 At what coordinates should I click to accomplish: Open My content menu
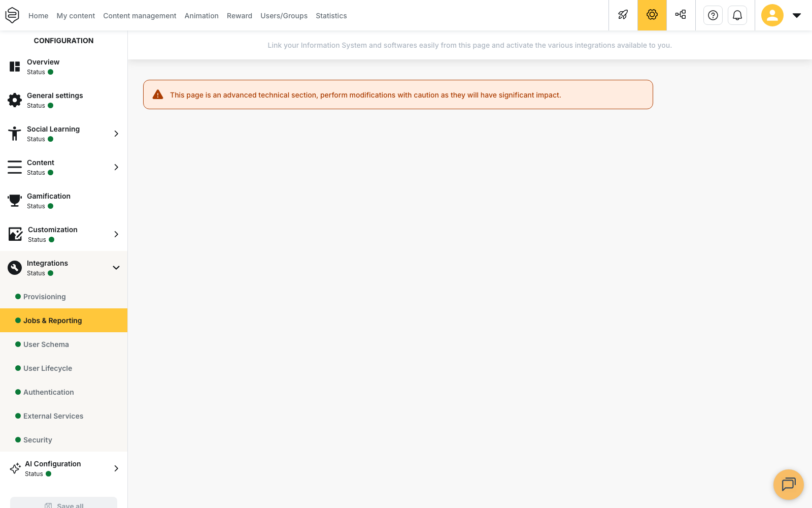(76, 16)
